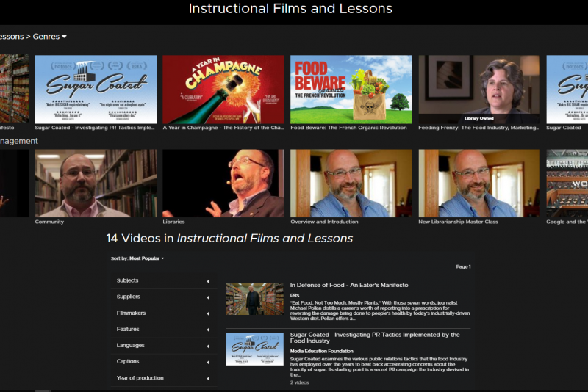
Task: Open the Genres breadcrumb dropdown
Action: (49, 37)
